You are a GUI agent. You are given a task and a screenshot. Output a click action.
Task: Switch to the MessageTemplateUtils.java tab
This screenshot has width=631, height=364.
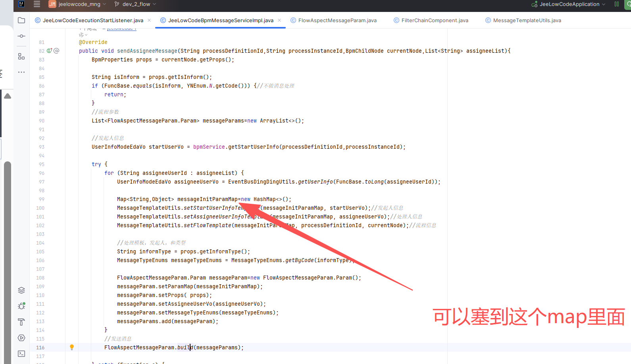click(x=527, y=20)
